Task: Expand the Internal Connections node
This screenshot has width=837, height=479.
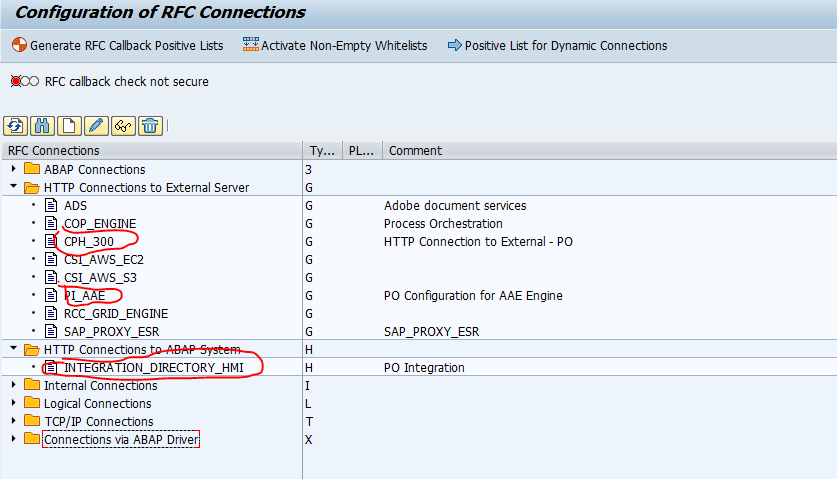Action: click(14, 384)
